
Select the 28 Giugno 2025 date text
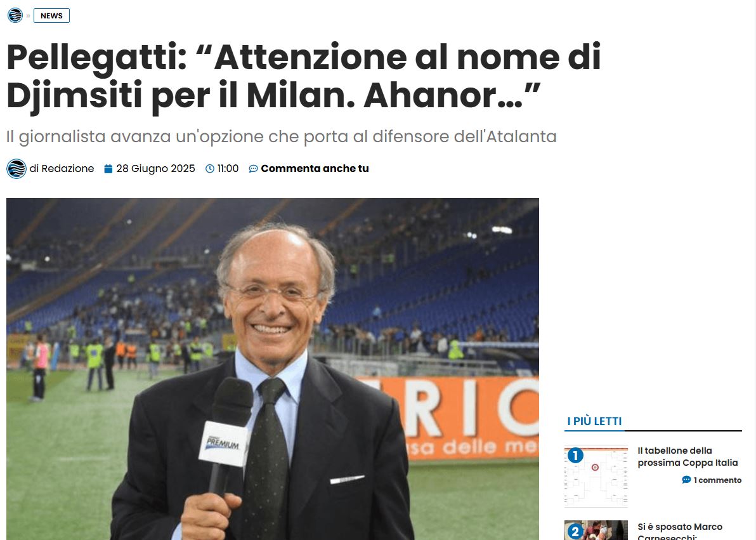(x=156, y=168)
